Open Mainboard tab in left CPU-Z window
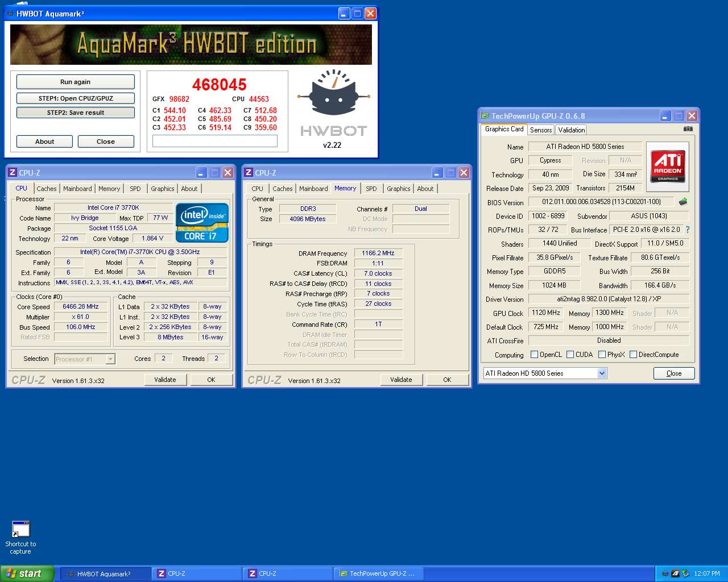728x582 pixels. point(77,189)
